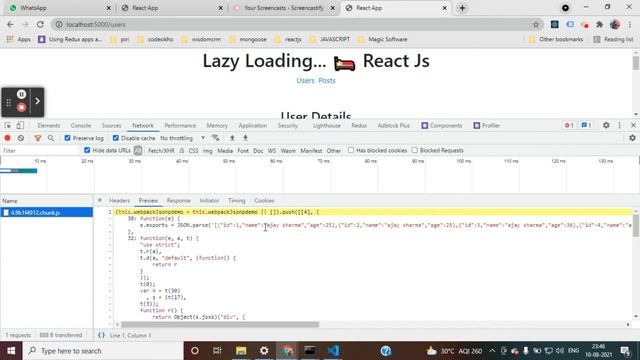Open a new browser tab

pos(462,8)
